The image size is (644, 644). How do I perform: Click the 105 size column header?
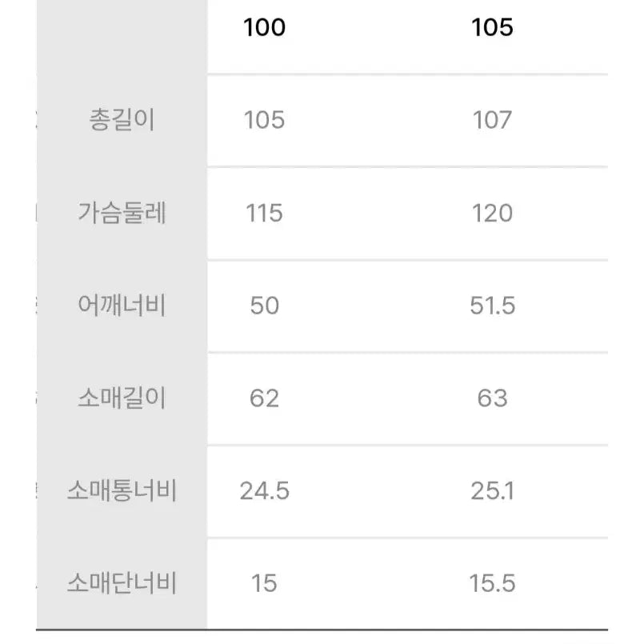(x=492, y=28)
